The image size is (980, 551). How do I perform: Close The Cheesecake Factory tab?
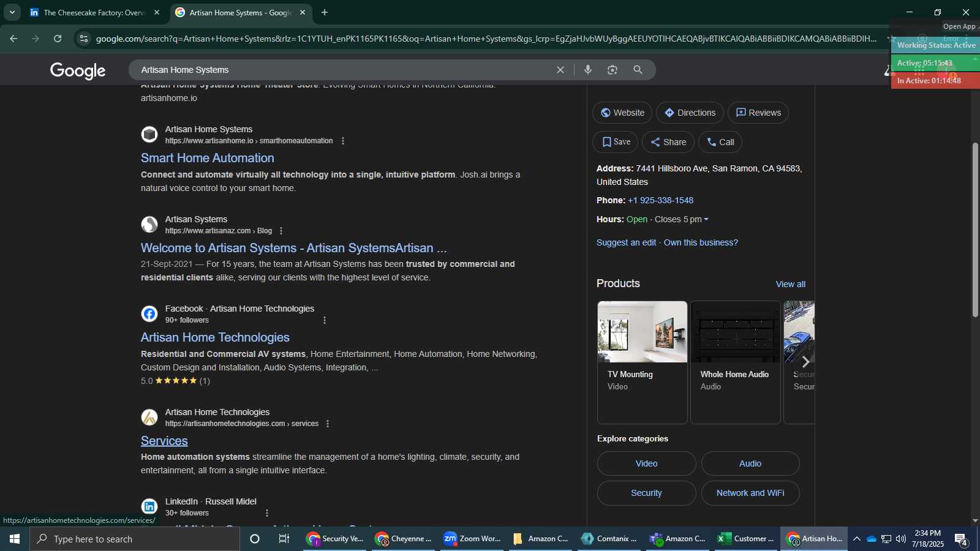[x=157, y=12]
